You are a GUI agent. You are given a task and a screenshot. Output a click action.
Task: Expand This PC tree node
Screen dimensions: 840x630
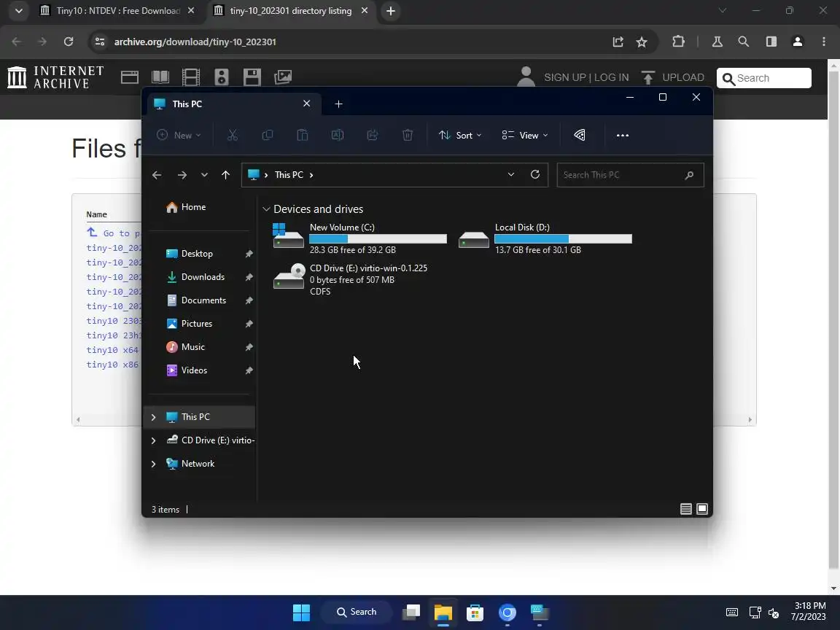pos(153,417)
